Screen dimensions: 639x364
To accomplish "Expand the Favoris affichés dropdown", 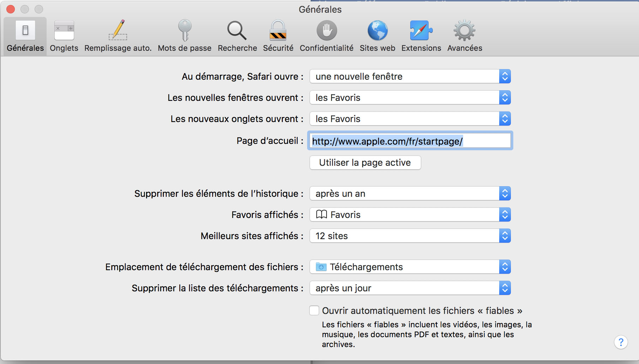I will [x=410, y=215].
